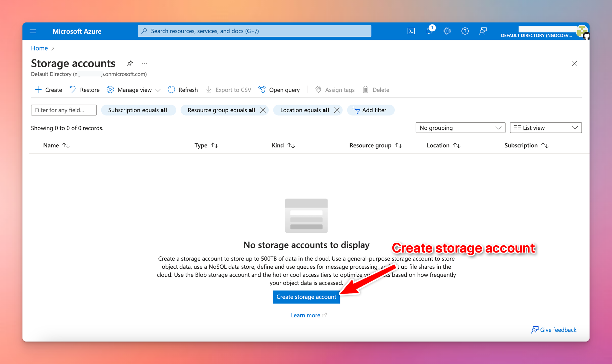
Task: Click Create in the toolbar
Action: click(x=48, y=90)
